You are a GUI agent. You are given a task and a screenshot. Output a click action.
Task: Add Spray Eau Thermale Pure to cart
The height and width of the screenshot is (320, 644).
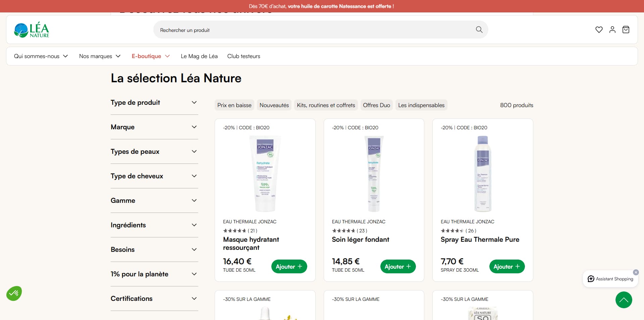click(507, 266)
